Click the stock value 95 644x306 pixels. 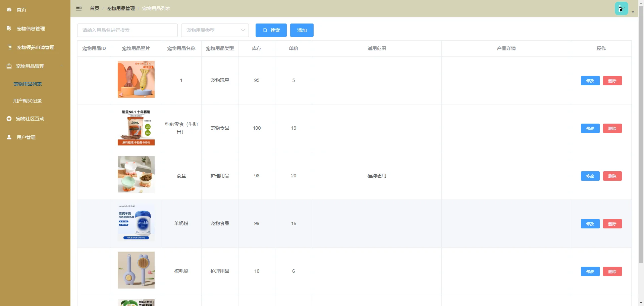[257, 81]
